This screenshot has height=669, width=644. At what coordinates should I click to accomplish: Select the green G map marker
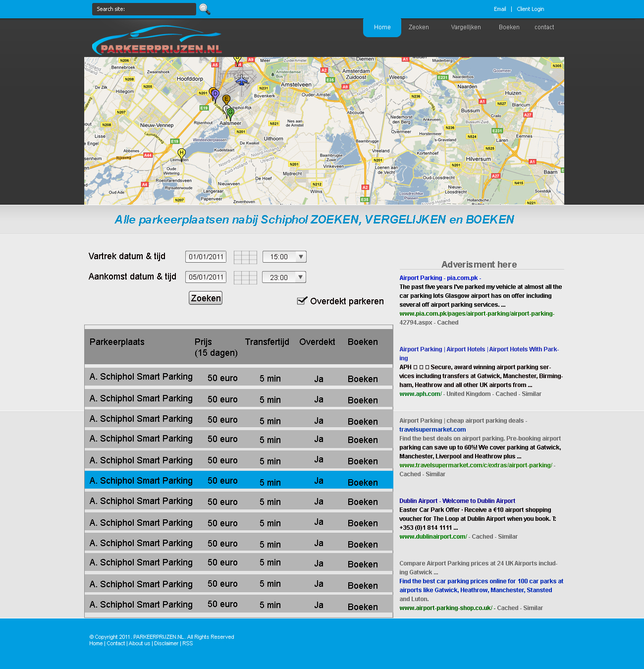click(x=230, y=113)
